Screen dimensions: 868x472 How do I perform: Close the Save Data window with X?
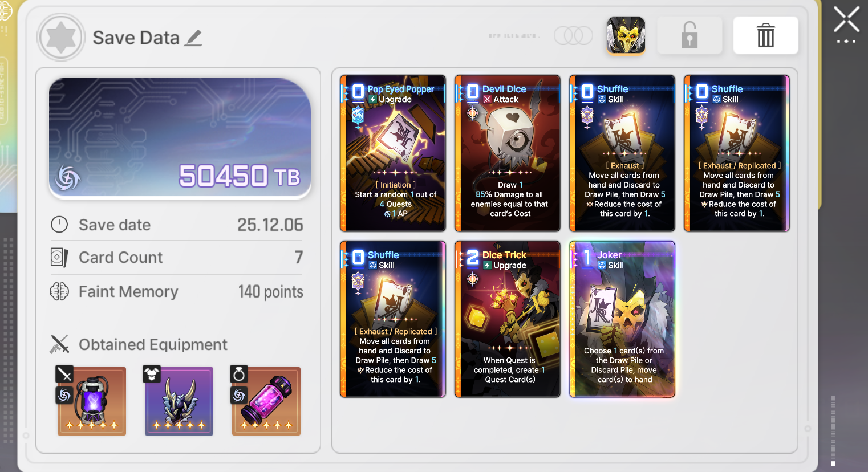[846, 21]
